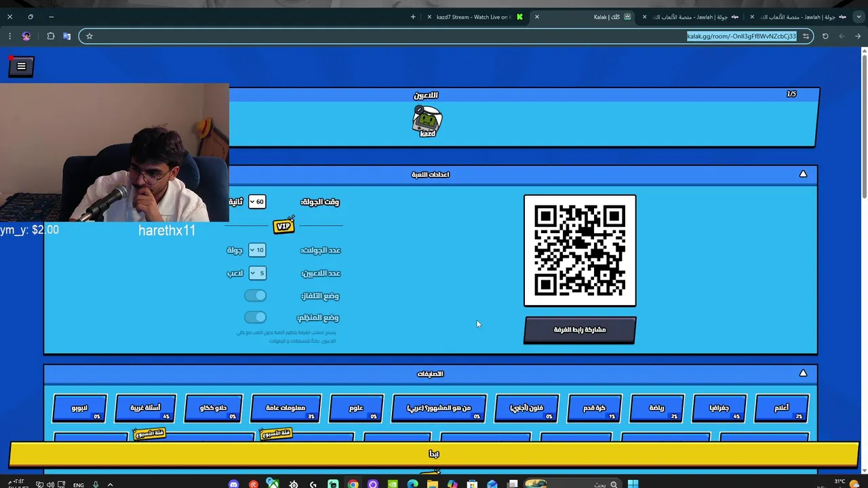Viewport: 868px width, 488px height.
Task: Click the kalak.gg URL in address bar
Action: point(741,37)
